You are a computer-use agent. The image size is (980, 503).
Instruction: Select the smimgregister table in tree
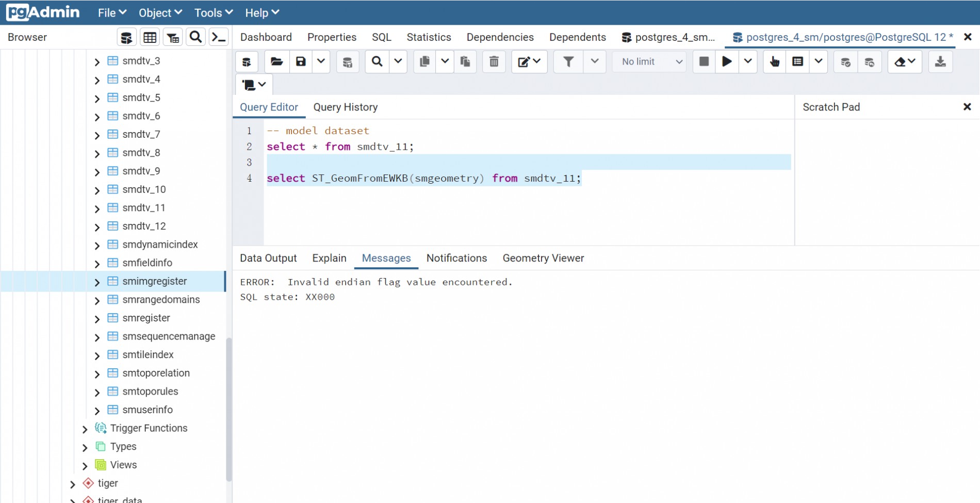154,281
